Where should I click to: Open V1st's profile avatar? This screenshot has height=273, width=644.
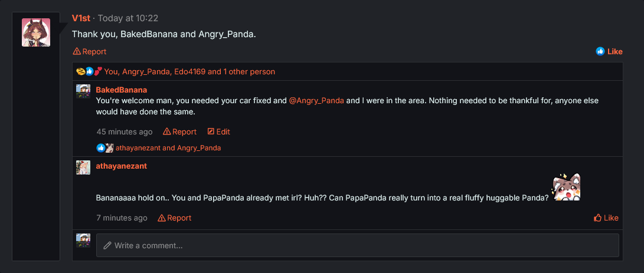tap(36, 32)
